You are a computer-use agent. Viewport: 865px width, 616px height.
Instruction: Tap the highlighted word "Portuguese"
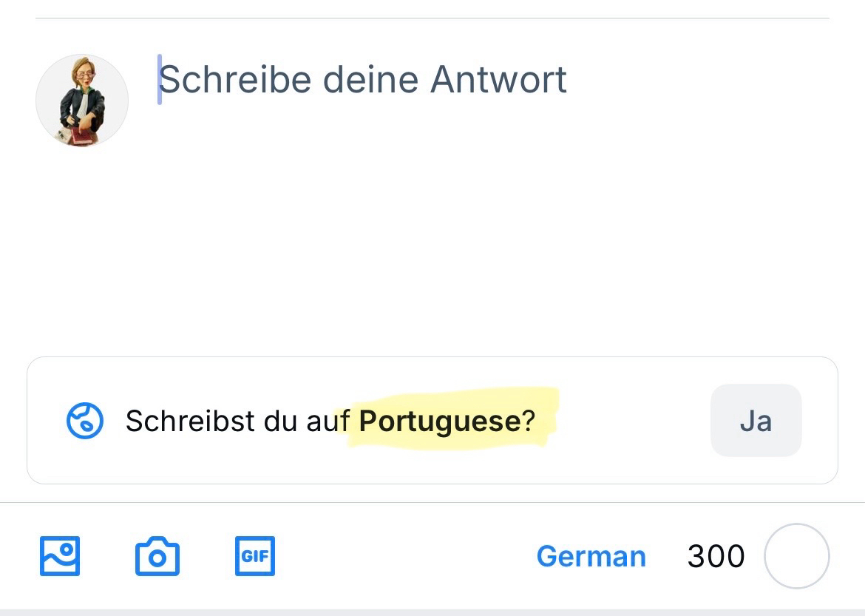click(x=440, y=421)
